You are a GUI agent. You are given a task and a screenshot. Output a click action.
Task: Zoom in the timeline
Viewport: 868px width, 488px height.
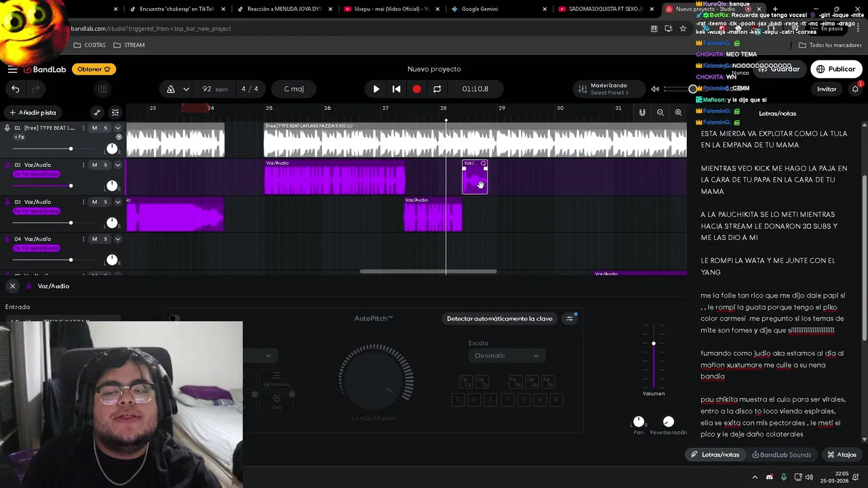click(x=678, y=113)
